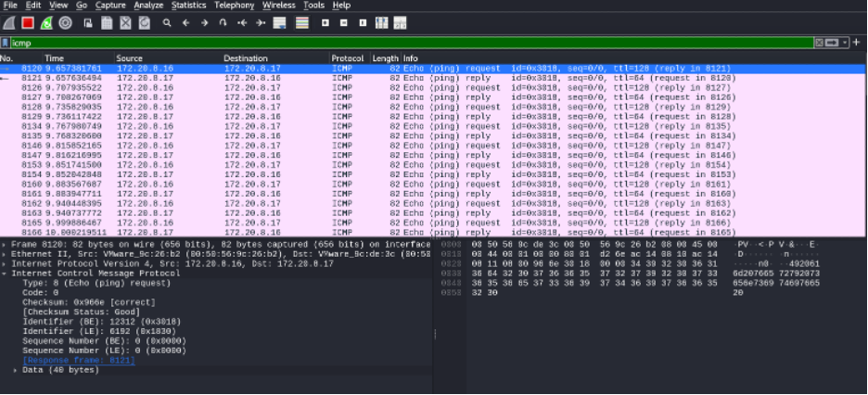Open the Wireless menu
Screen dimensions: 868x395
(x=279, y=5)
